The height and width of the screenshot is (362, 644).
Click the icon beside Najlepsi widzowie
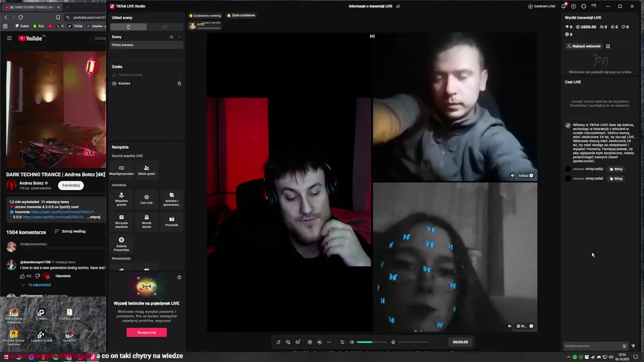tap(608, 46)
